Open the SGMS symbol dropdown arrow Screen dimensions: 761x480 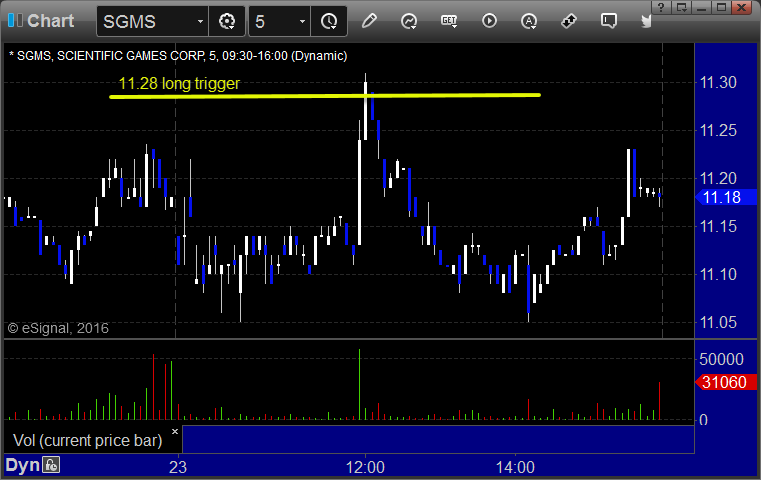(200, 22)
